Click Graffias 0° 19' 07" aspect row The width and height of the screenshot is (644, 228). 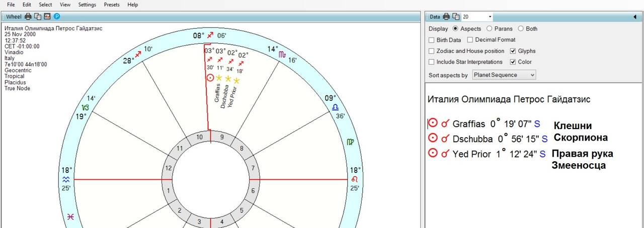point(484,124)
